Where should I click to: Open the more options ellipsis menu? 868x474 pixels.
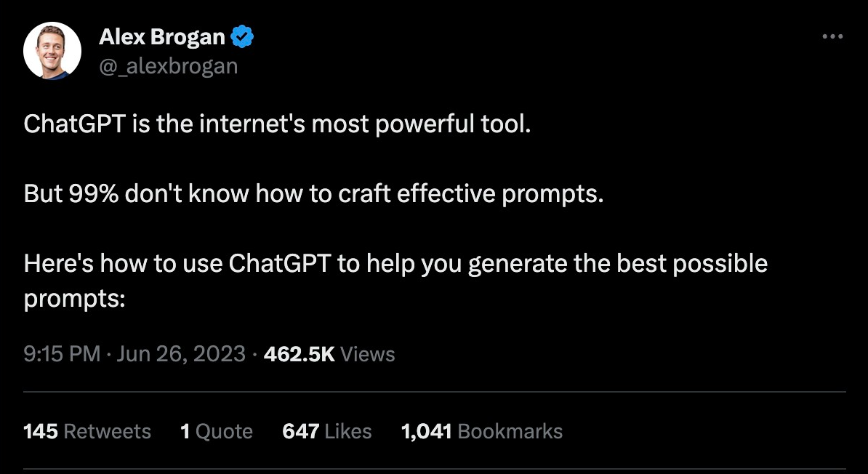point(832,37)
